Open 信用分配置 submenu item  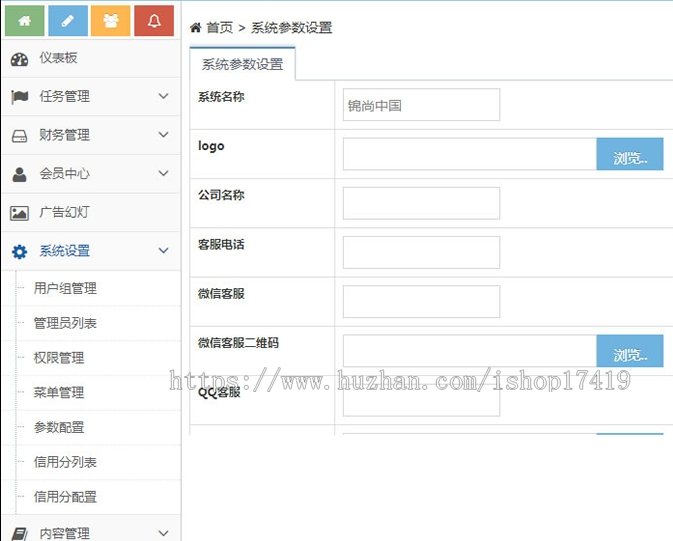point(65,497)
